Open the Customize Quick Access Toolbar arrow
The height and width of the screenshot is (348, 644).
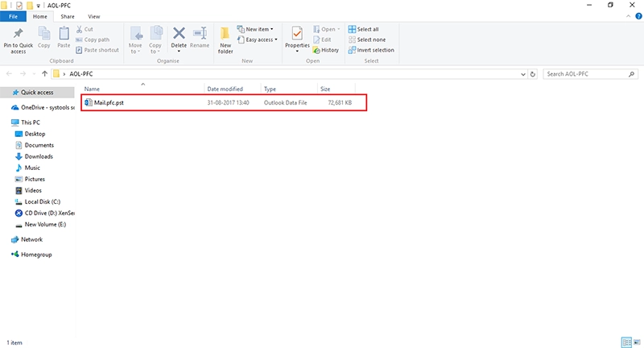(x=38, y=6)
